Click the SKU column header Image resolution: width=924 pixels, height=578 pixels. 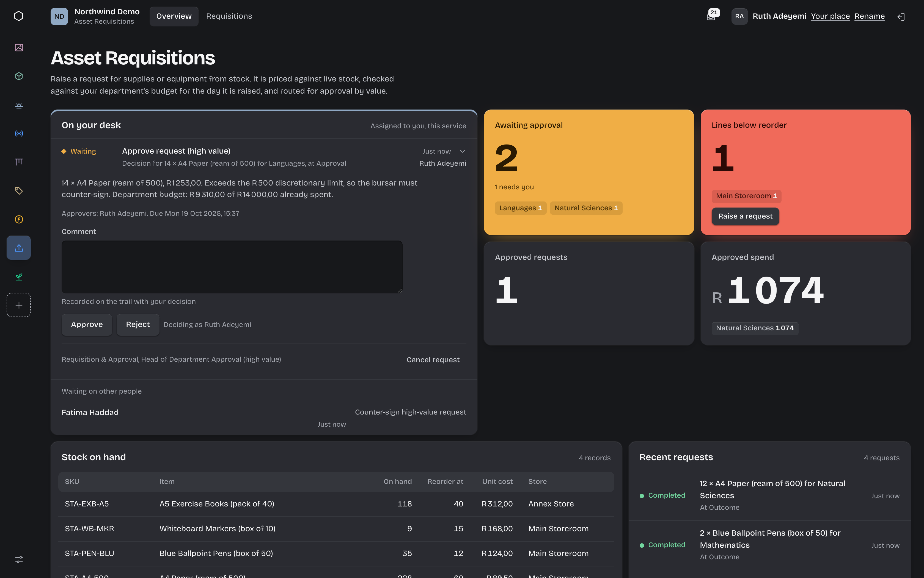pyautogui.click(x=72, y=482)
